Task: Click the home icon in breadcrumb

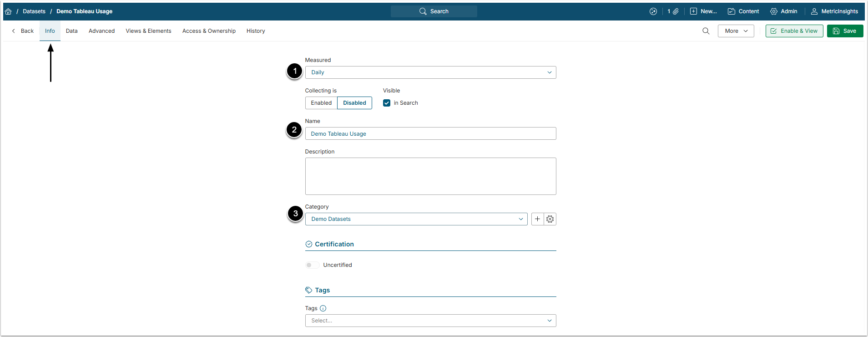Action: (8, 11)
